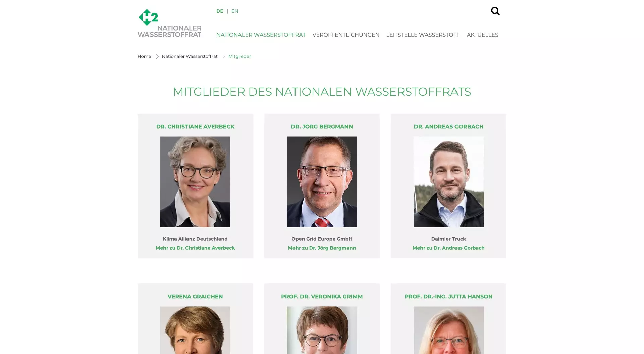Open the Veröffentlichungen menu item
This screenshot has width=644, height=354.
pos(346,35)
